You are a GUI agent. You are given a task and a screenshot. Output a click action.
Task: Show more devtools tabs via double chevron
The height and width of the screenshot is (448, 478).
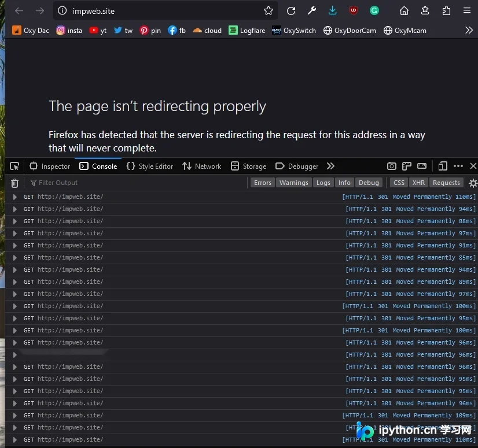pos(330,166)
